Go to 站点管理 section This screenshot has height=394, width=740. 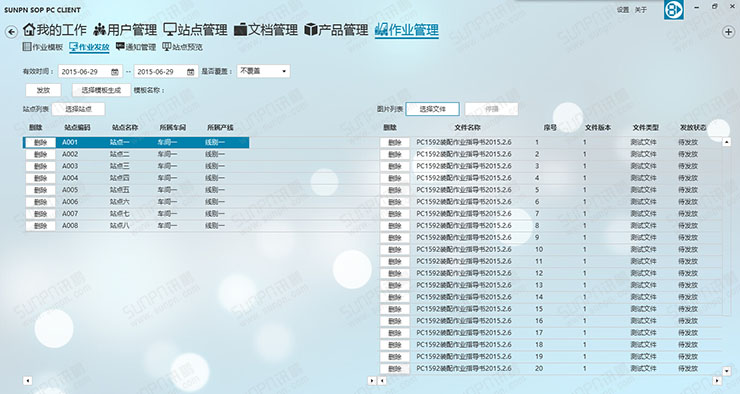[x=195, y=30]
